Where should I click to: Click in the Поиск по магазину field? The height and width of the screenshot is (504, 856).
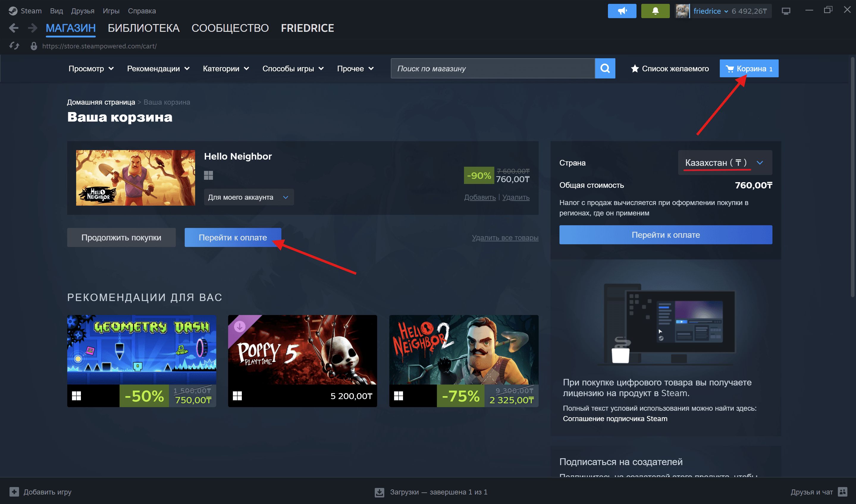tap(493, 68)
